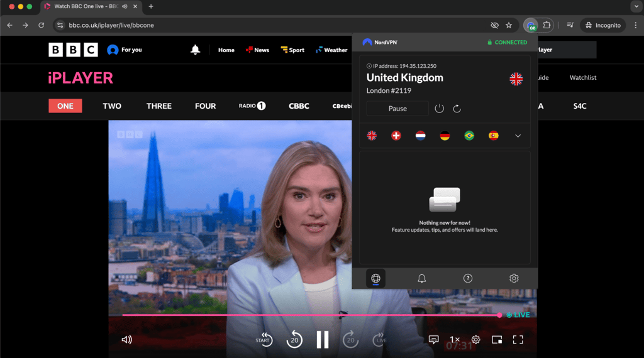This screenshot has width=644, height=358.
Task: Open NordVPN help question mark tab
Action: pyautogui.click(x=468, y=278)
